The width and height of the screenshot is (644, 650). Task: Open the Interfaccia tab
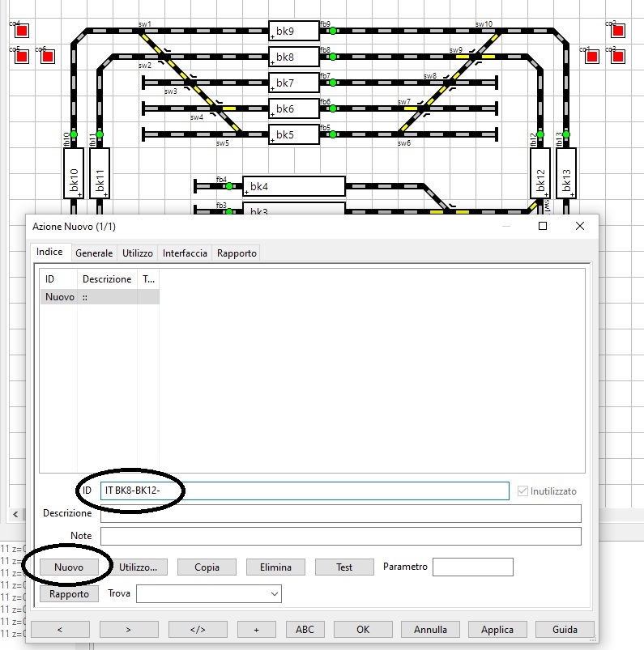(x=185, y=253)
